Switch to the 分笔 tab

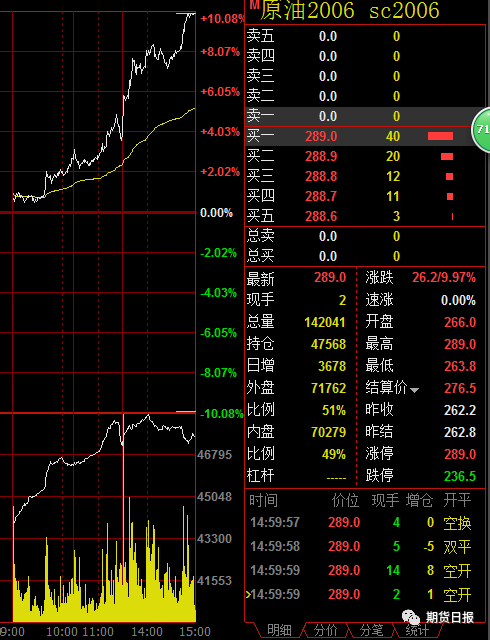point(371,630)
